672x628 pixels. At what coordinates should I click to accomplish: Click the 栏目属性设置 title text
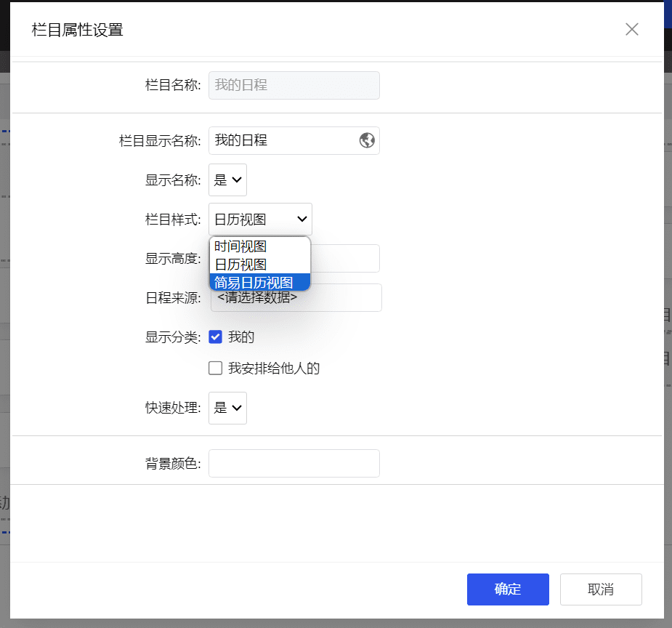tap(77, 30)
